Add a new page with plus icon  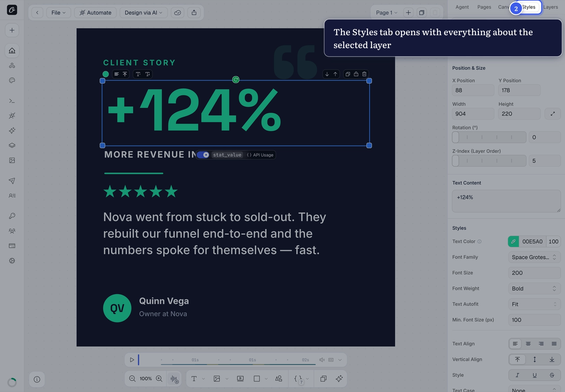click(x=408, y=13)
